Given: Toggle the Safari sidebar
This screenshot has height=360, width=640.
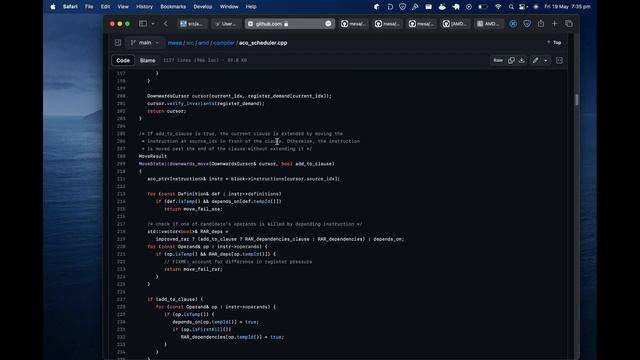Looking at the screenshot, I should coord(143,24).
